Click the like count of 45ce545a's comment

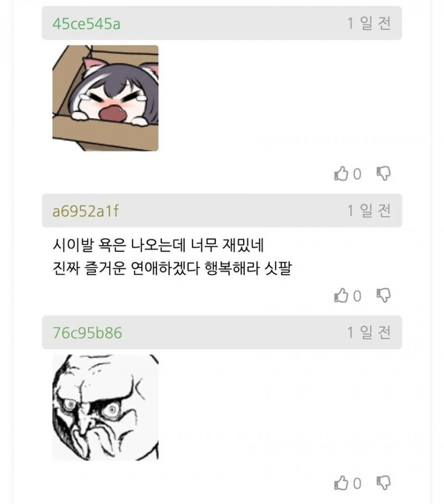click(357, 174)
